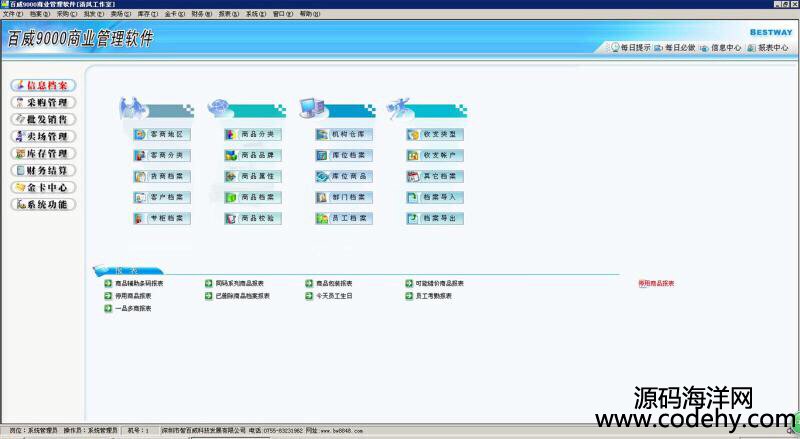Viewport: 800px width, 439px height.
Task: Open the 机构仓库 tile
Action: tap(344, 134)
